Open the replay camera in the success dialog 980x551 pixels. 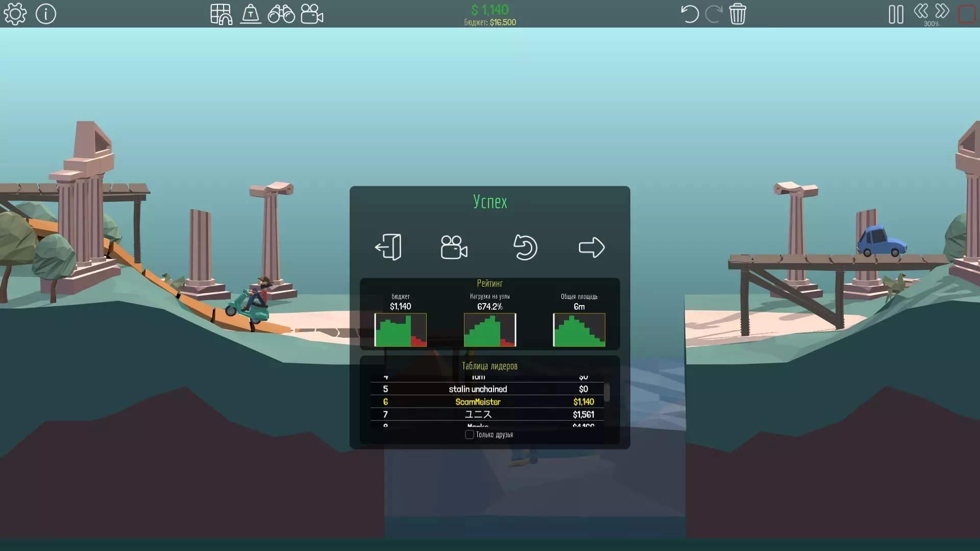pyautogui.click(x=454, y=247)
